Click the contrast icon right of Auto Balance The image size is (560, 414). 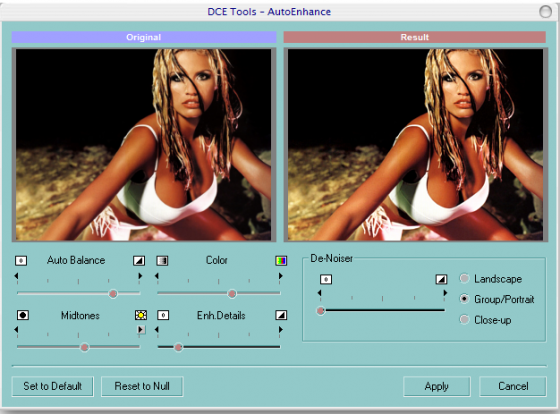(x=139, y=260)
